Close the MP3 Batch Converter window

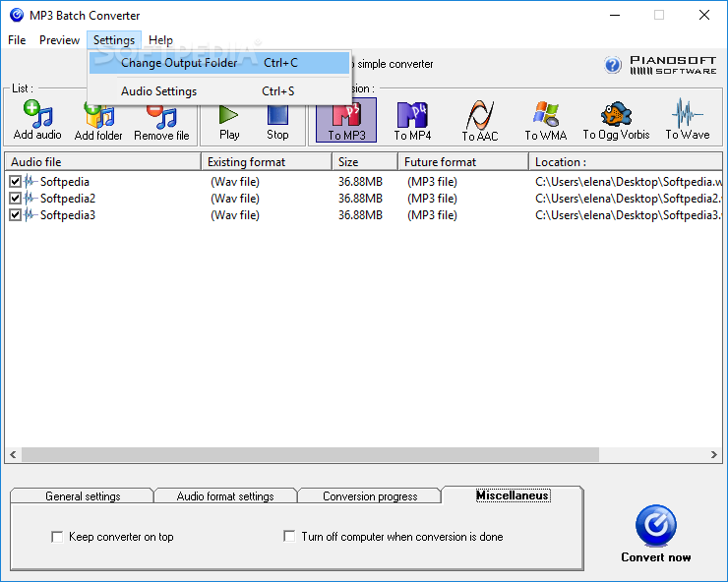tap(704, 15)
